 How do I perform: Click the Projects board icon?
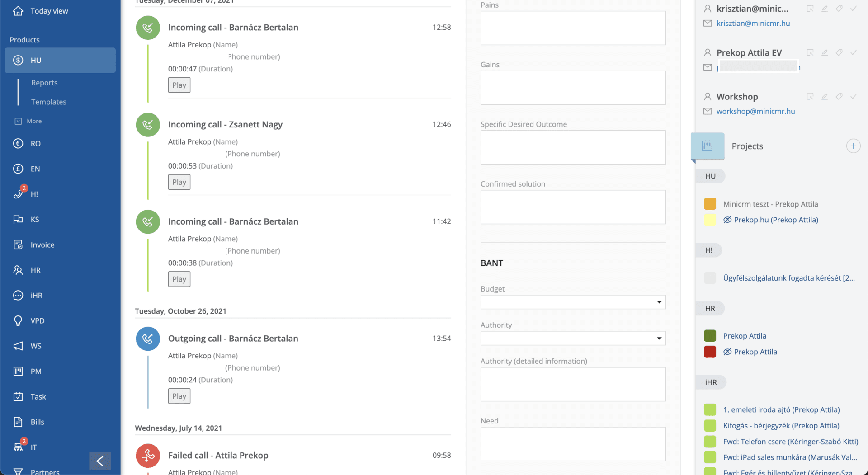click(707, 146)
